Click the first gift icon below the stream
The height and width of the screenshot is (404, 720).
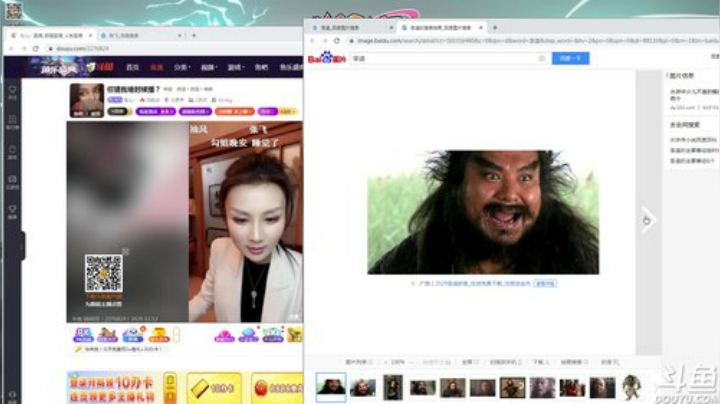click(x=83, y=335)
